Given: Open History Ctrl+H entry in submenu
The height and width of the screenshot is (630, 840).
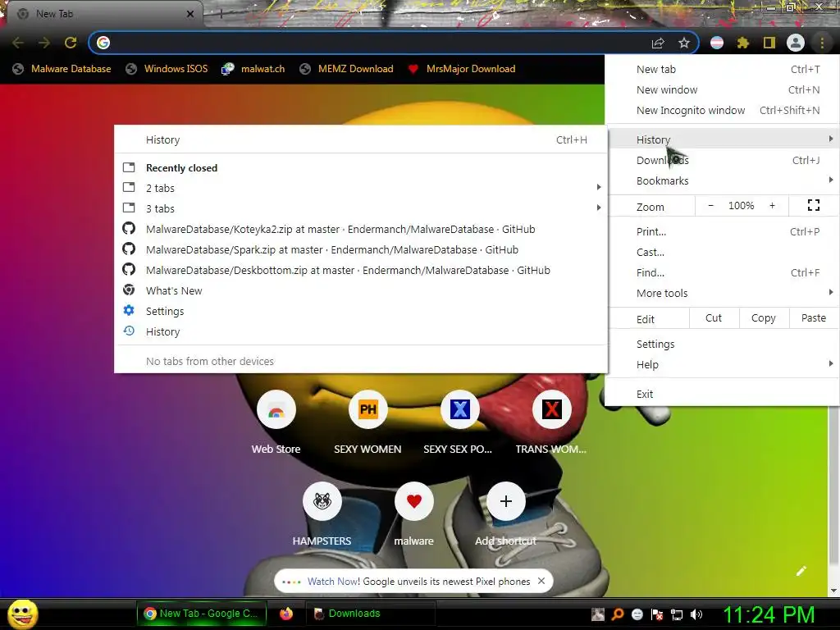Looking at the screenshot, I should click(x=362, y=139).
